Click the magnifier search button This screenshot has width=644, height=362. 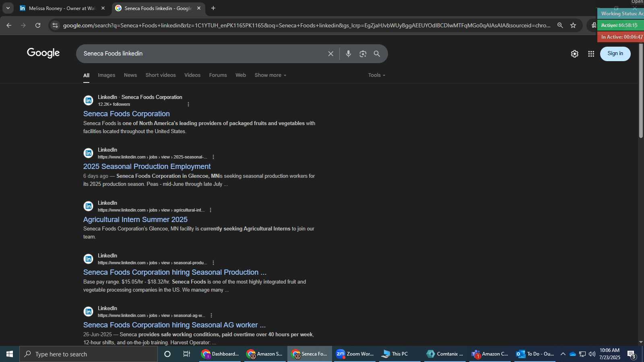click(x=377, y=54)
